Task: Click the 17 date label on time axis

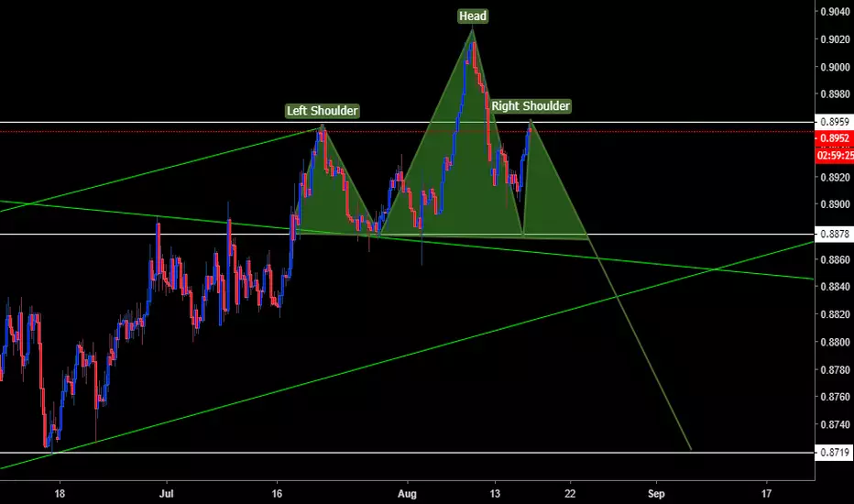Action: (766, 494)
